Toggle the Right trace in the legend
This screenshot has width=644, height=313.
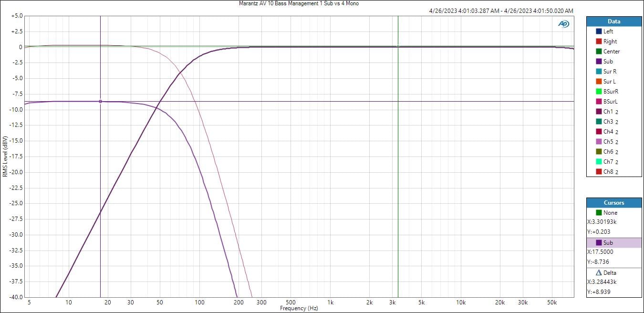coord(610,42)
